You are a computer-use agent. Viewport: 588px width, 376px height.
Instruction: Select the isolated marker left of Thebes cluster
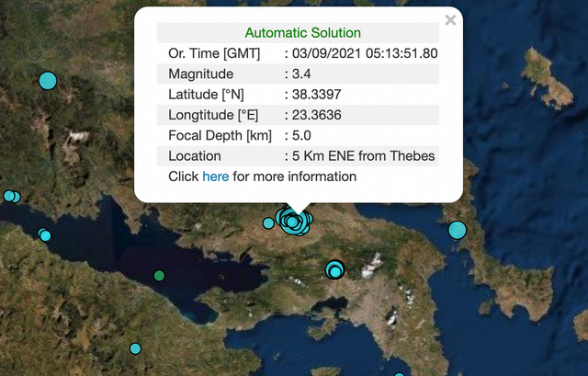point(268,222)
